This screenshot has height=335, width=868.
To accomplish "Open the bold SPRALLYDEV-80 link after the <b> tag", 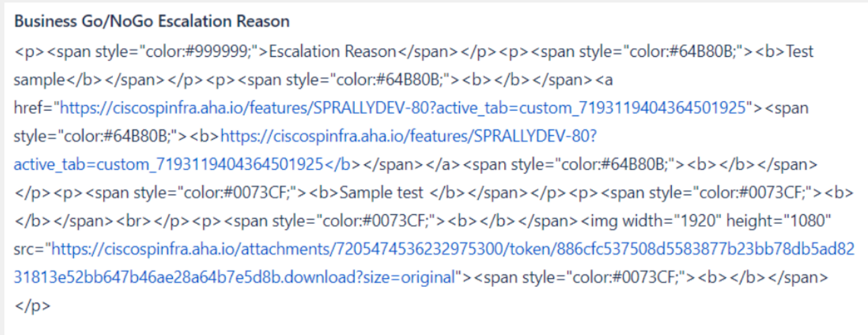I will pos(408,136).
